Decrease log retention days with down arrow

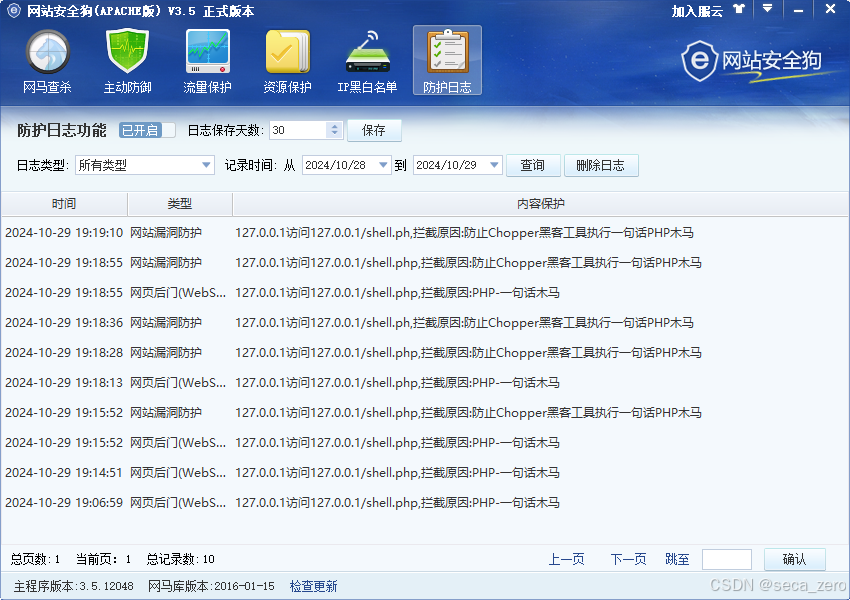pyautogui.click(x=334, y=134)
